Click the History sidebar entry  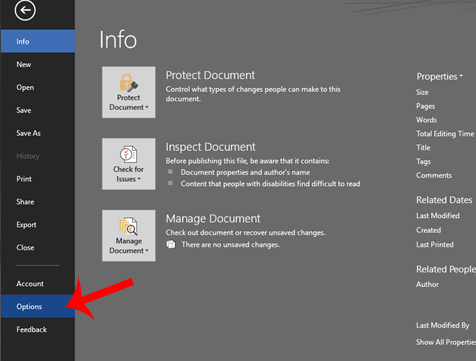coord(38,156)
